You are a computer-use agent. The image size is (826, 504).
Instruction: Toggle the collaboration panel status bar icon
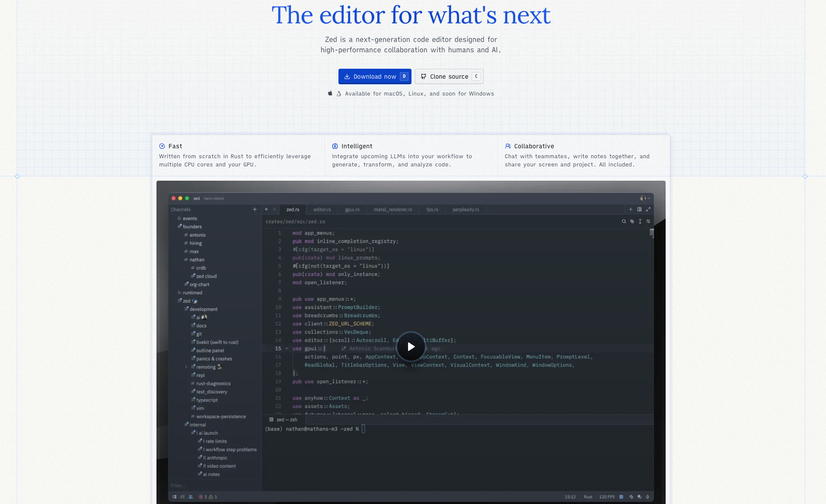click(191, 497)
